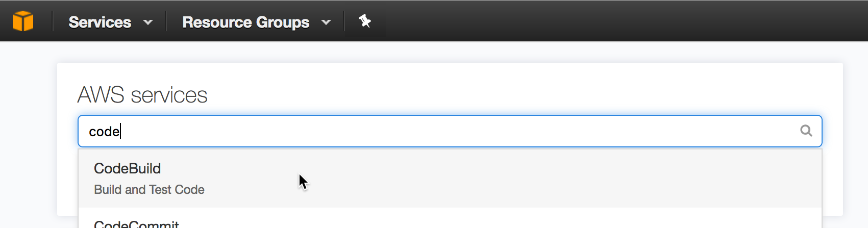Click the Resource Groups text label
This screenshot has height=228, width=868.
[246, 22]
